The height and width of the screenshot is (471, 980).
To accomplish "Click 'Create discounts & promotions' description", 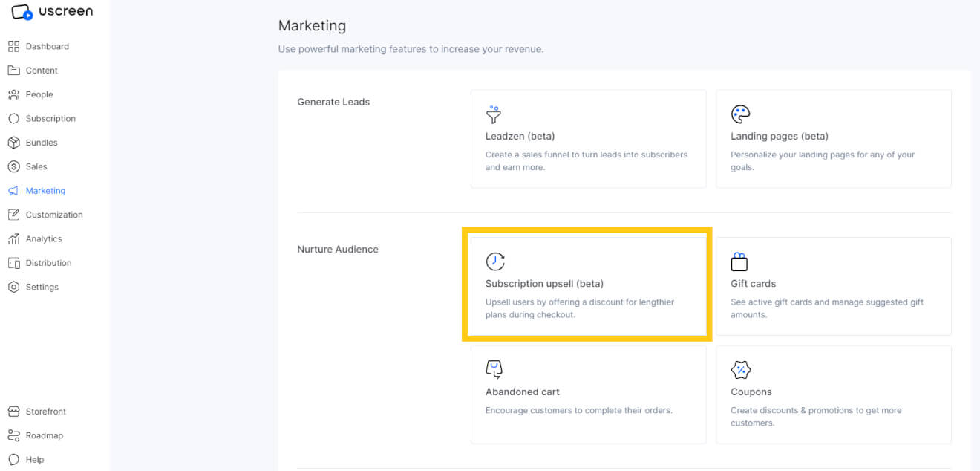I will 816,416.
